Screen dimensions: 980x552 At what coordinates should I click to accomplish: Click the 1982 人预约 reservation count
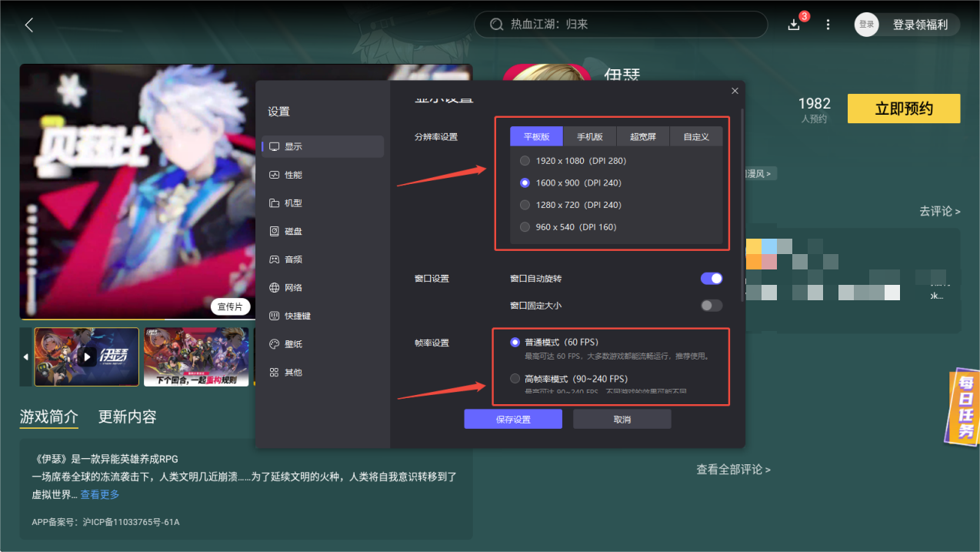pyautogui.click(x=814, y=109)
